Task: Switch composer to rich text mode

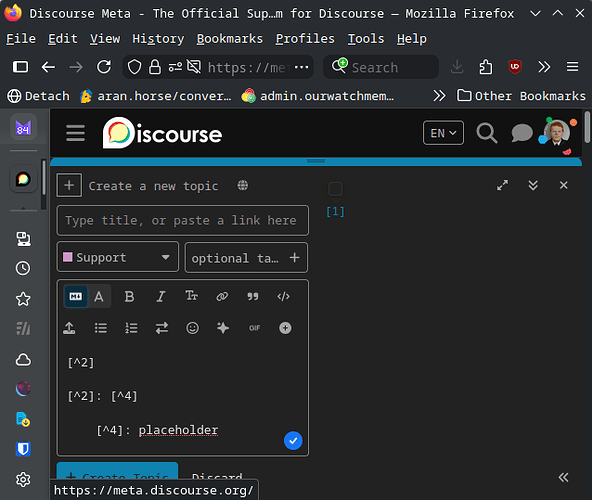Action: click(x=99, y=296)
